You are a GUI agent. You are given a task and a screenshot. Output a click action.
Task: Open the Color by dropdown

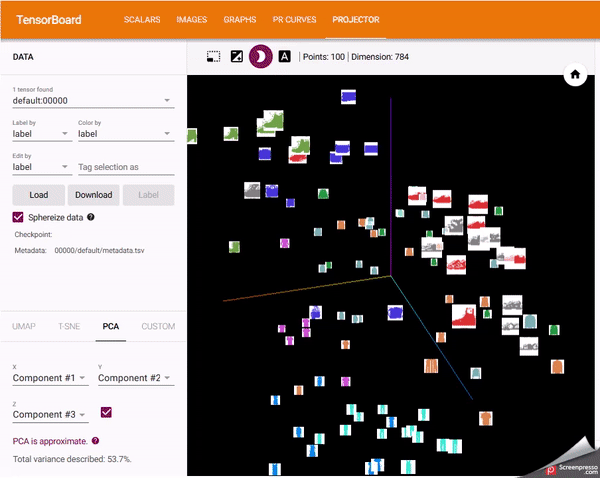click(x=126, y=134)
